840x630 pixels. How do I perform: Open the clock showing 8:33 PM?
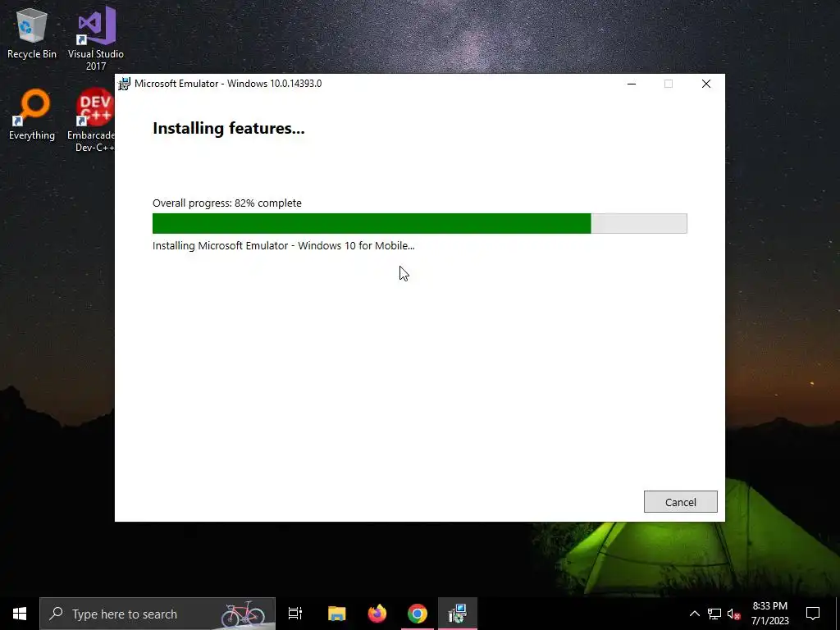click(x=769, y=614)
